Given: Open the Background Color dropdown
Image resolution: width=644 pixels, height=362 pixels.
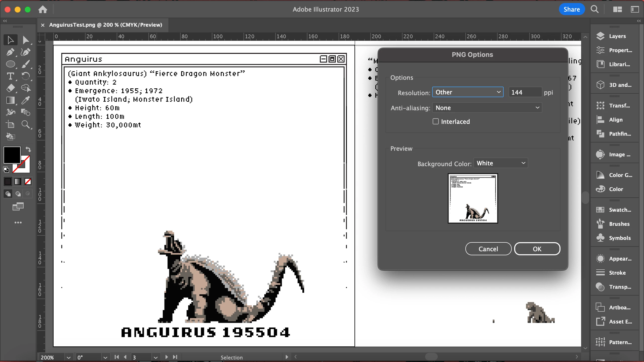Looking at the screenshot, I should [x=501, y=163].
